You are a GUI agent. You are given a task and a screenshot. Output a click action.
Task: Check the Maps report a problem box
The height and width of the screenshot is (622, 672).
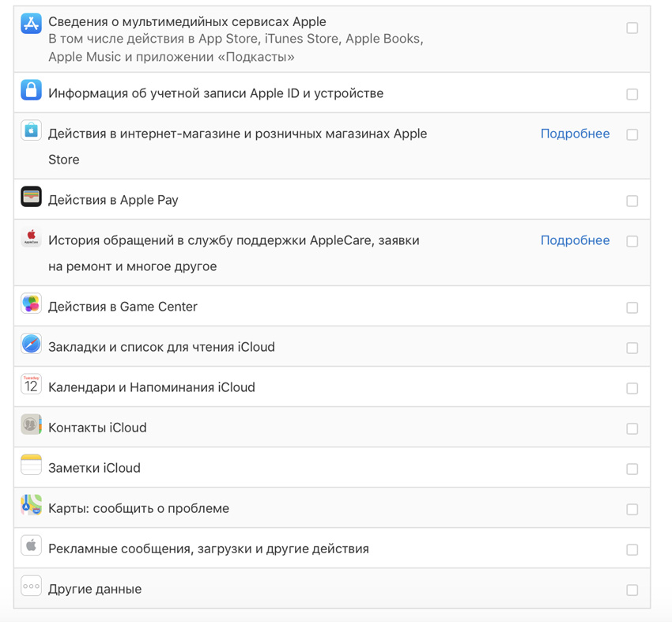[x=632, y=509]
